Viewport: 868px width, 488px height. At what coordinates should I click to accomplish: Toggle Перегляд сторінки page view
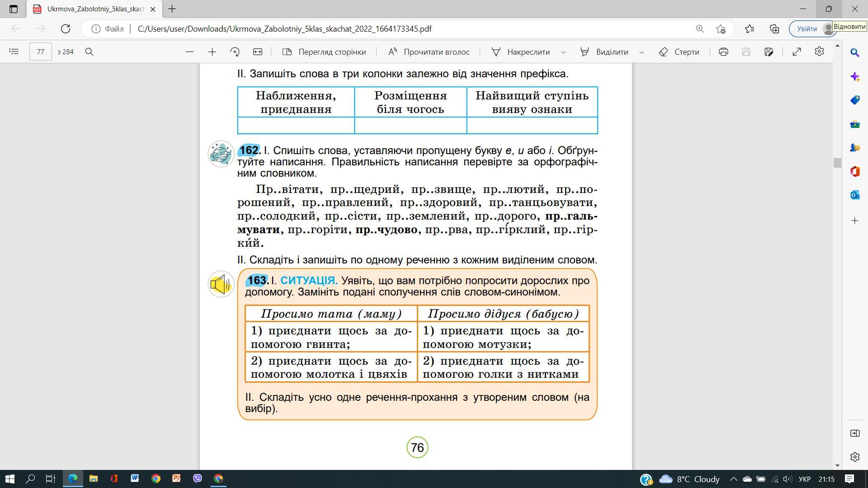(324, 52)
